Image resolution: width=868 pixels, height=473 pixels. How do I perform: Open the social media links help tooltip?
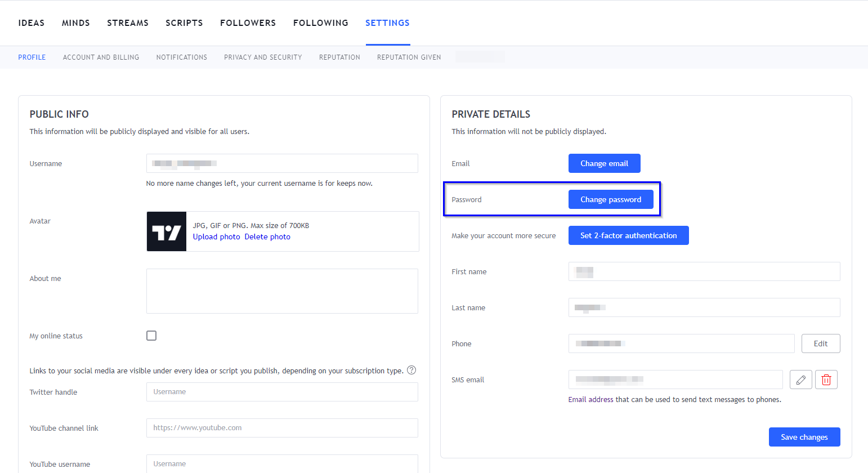point(411,370)
